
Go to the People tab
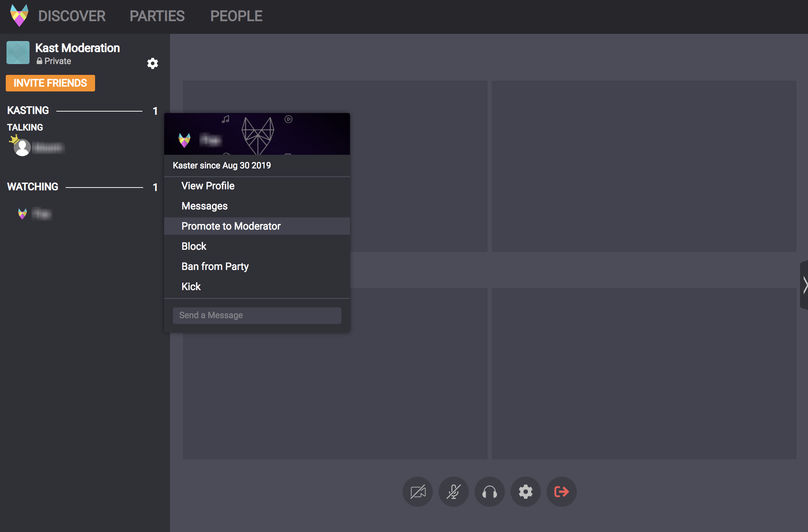[x=236, y=16]
